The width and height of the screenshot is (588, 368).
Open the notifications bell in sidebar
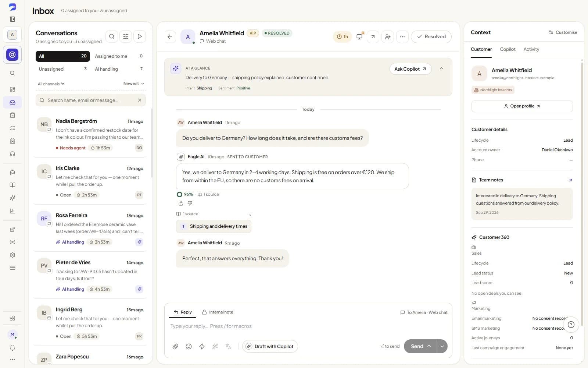click(x=12, y=347)
